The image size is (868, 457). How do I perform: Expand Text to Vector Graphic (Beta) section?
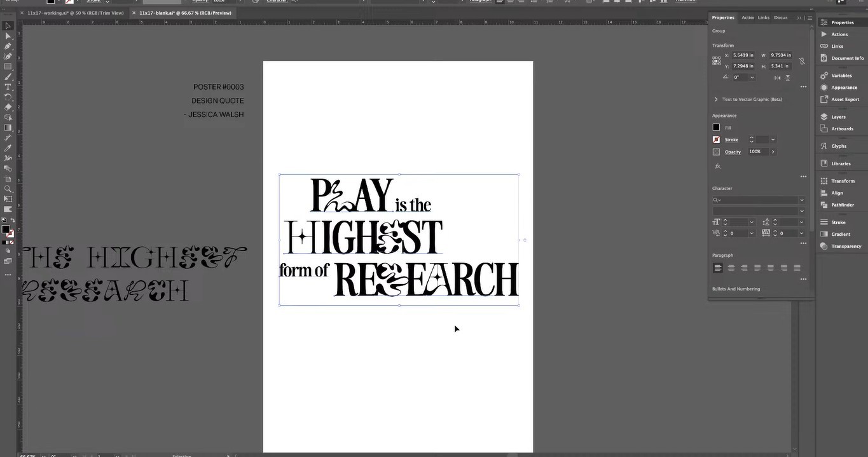pyautogui.click(x=716, y=99)
